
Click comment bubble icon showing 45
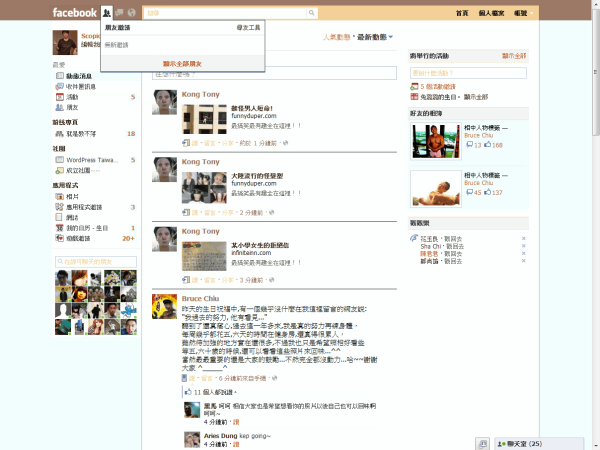tap(470, 192)
